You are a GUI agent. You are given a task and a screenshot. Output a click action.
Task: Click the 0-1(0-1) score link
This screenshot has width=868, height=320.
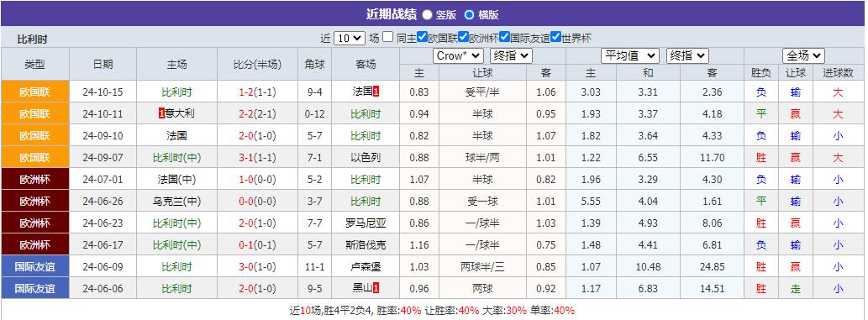coord(257,245)
